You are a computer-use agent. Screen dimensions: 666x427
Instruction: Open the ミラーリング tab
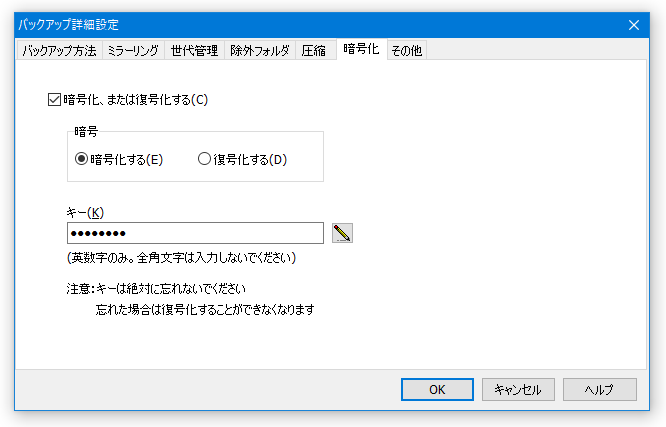coord(133,51)
